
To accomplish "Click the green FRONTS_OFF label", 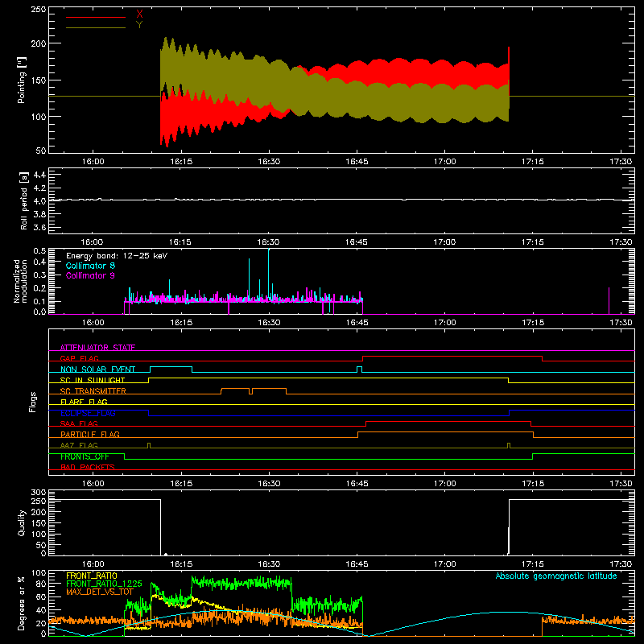I will [x=85, y=456].
